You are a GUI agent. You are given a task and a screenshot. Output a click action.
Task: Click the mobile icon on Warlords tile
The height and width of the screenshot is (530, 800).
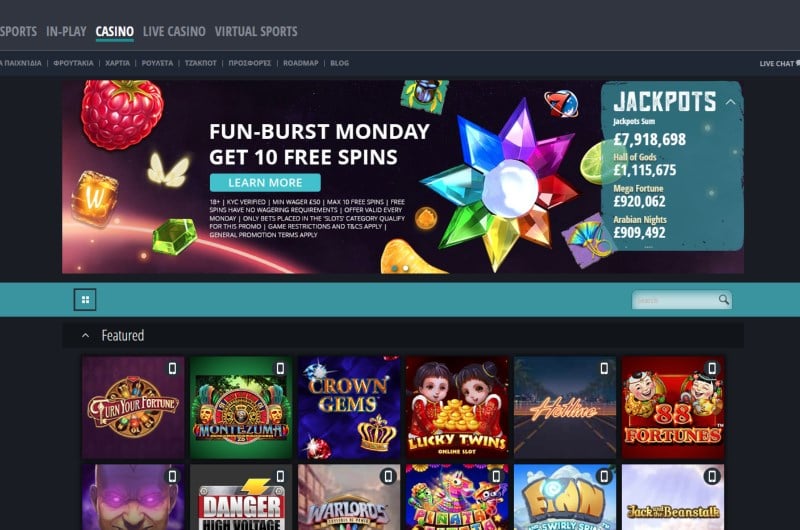click(x=388, y=476)
